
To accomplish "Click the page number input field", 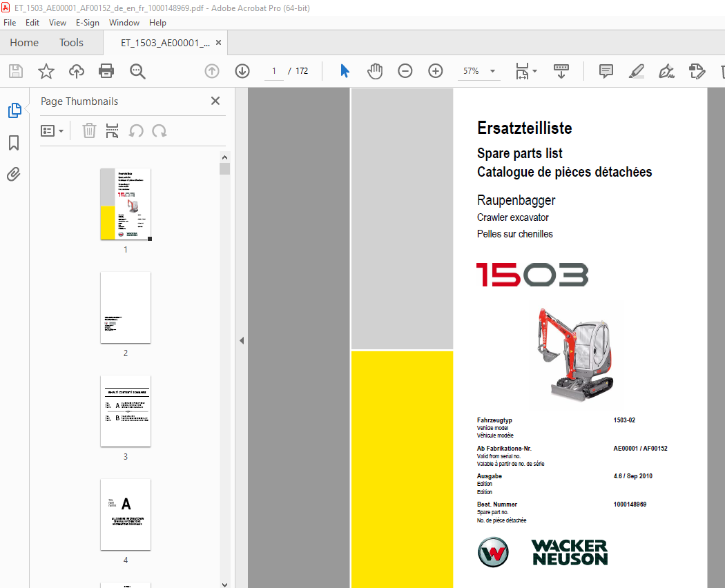I will click(x=274, y=70).
